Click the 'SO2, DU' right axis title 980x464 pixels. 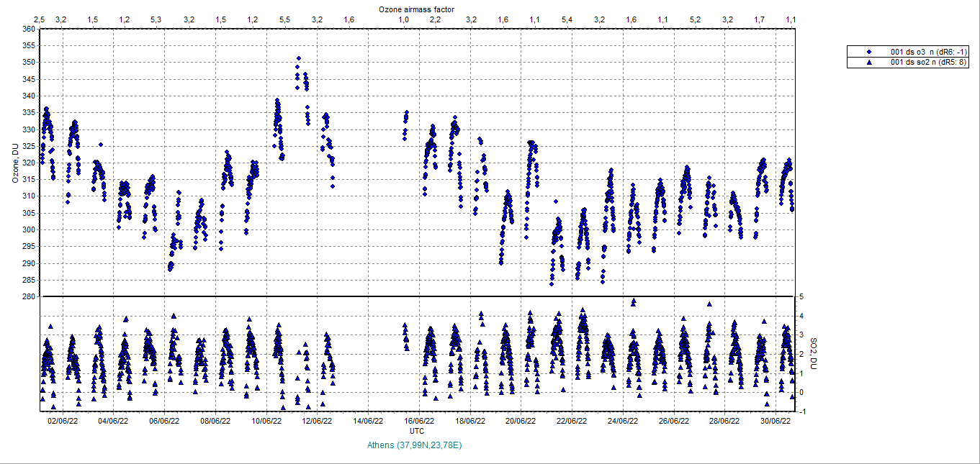(814, 354)
